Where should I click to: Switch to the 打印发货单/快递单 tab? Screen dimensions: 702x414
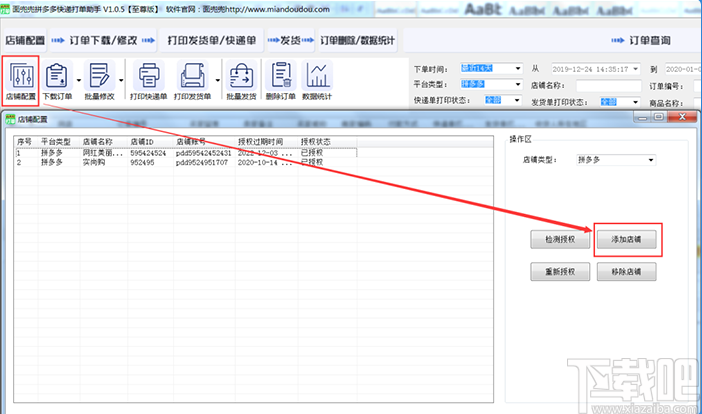pyautogui.click(x=212, y=40)
